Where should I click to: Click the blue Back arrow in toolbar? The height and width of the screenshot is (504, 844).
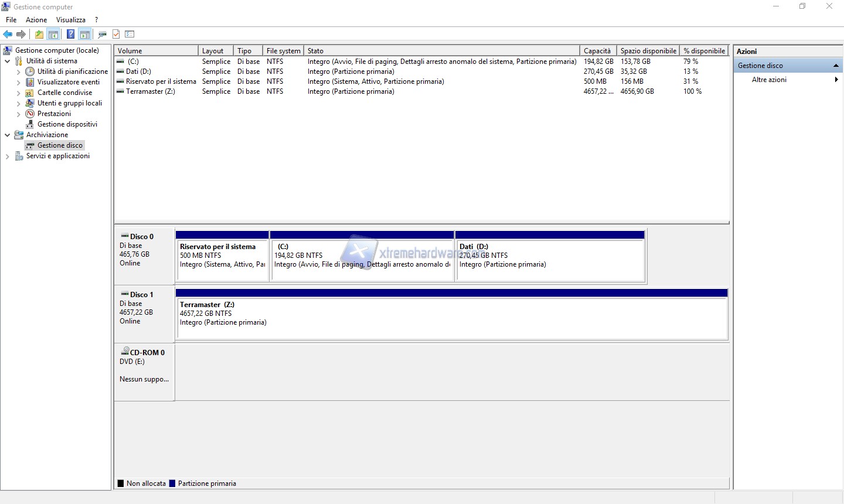click(8, 34)
